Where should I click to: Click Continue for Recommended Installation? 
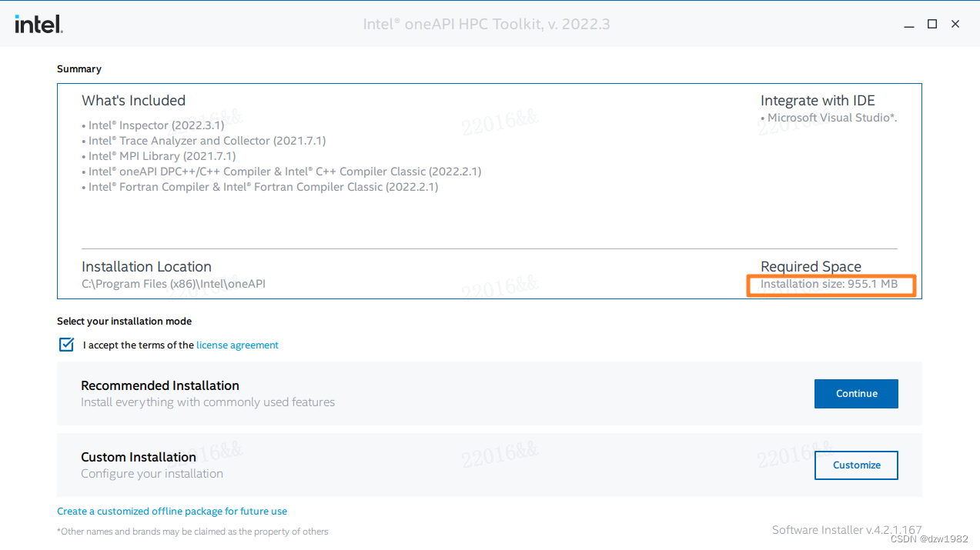click(x=856, y=394)
